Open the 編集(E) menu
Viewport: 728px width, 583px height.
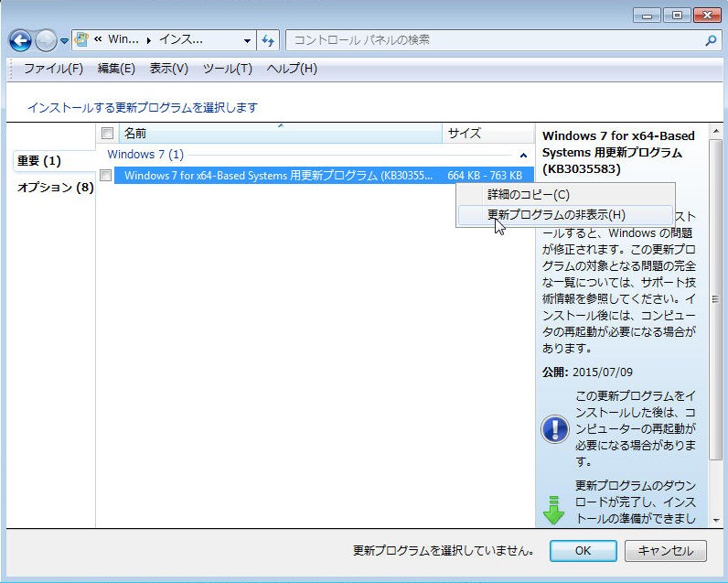pos(116,69)
